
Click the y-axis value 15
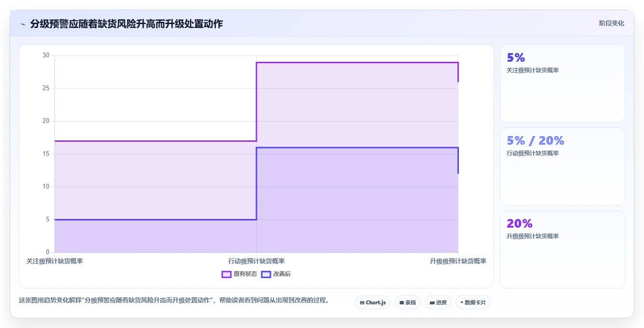tap(46, 154)
